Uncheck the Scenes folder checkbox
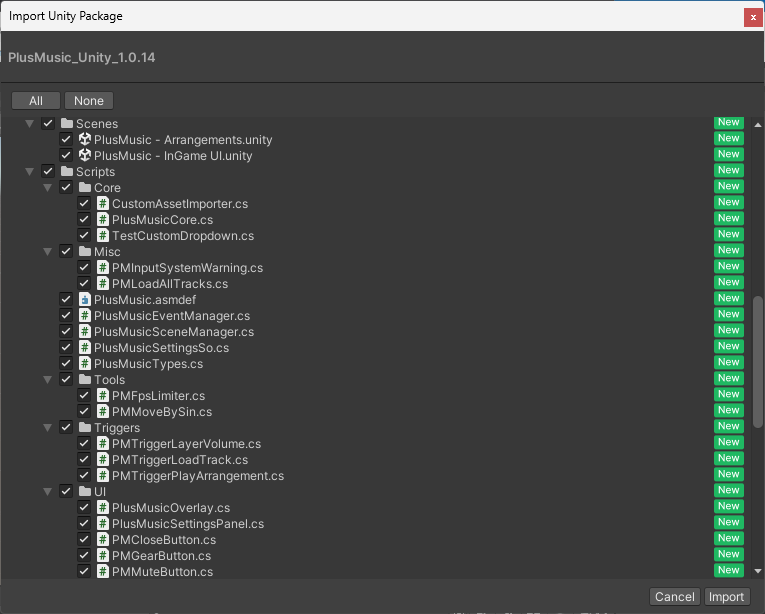The image size is (765, 614). [48, 123]
